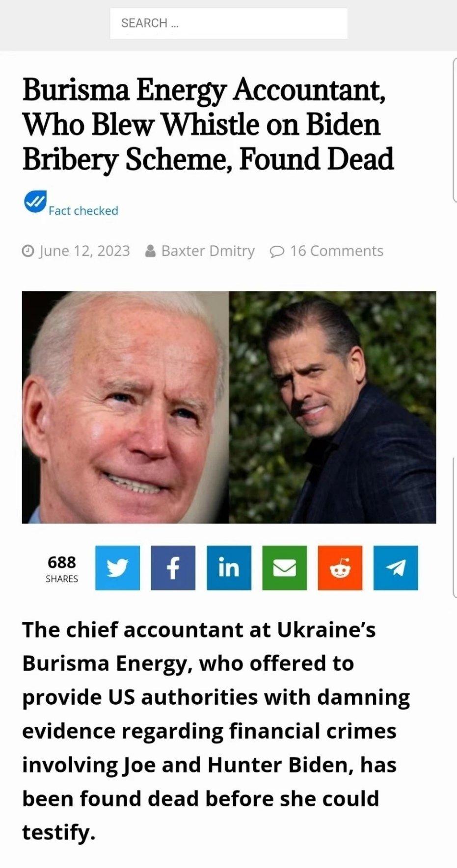Click the clock icon beside the date
Image resolution: width=457 pixels, height=868 pixels.
click(28, 251)
